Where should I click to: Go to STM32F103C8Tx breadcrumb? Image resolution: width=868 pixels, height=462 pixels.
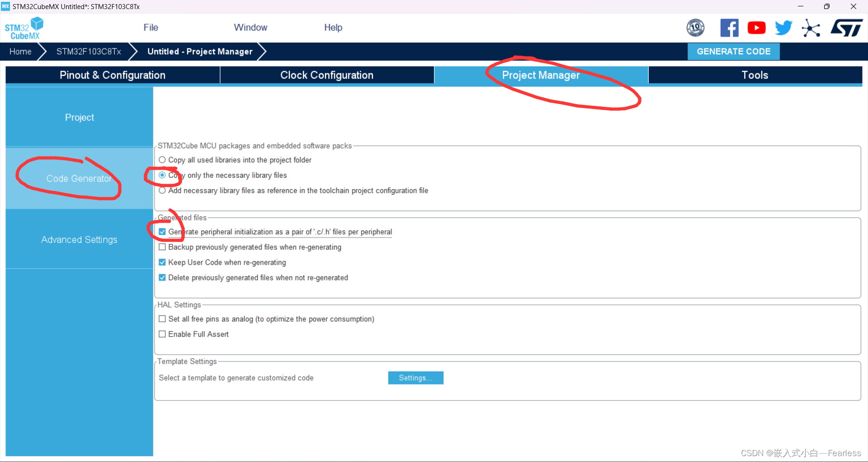point(89,52)
